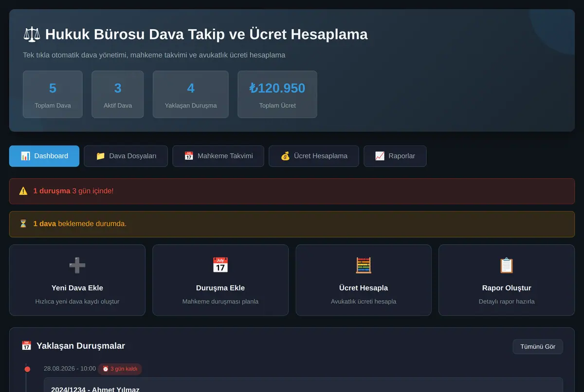Open the Dashboard tab
Viewport: 584px width, 392px height.
(44, 156)
